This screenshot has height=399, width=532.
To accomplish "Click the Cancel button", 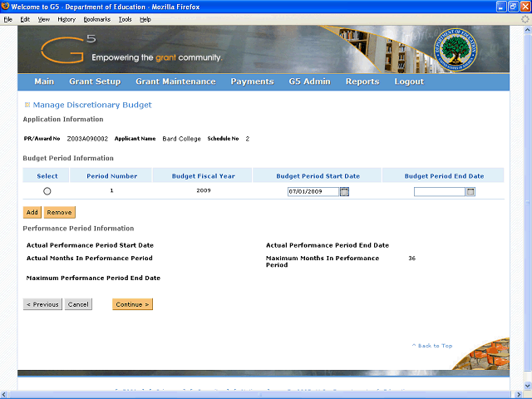I will pyautogui.click(x=78, y=304).
